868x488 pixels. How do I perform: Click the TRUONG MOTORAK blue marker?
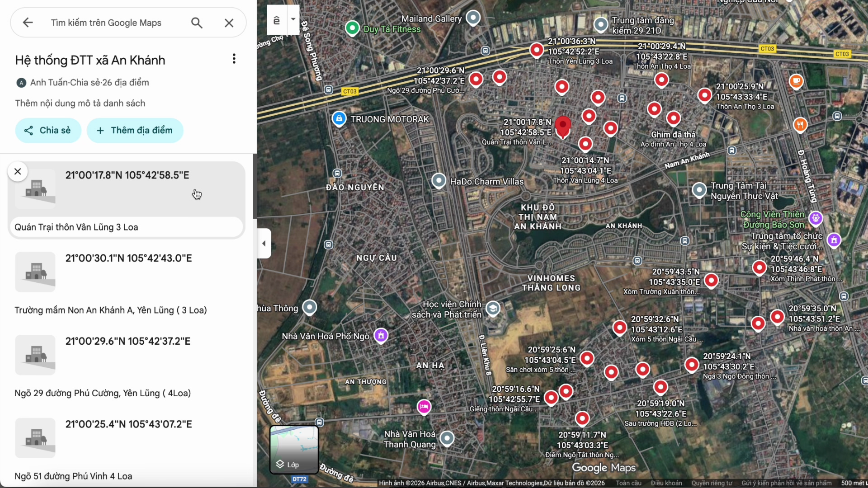[x=339, y=119]
